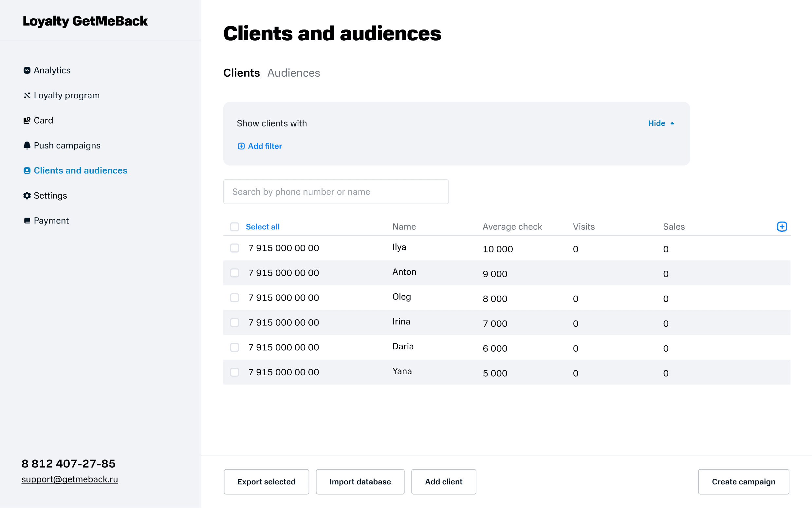Click the Hide collapse arrow
The height and width of the screenshot is (508, 812).
pos(672,123)
